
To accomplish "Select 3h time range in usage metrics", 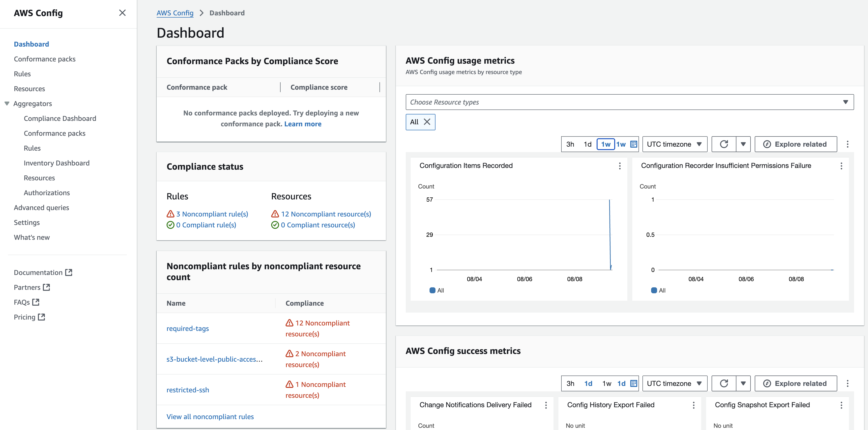I will pyautogui.click(x=570, y=144).
